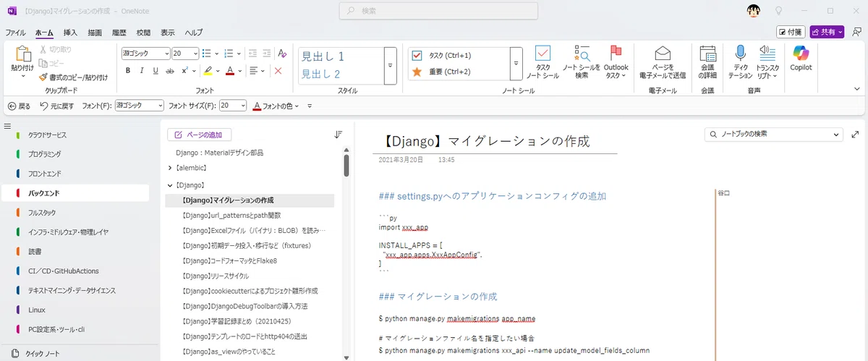Click the bulleted list icon
The image size is (868, 361).
click(x=206, y=54)
